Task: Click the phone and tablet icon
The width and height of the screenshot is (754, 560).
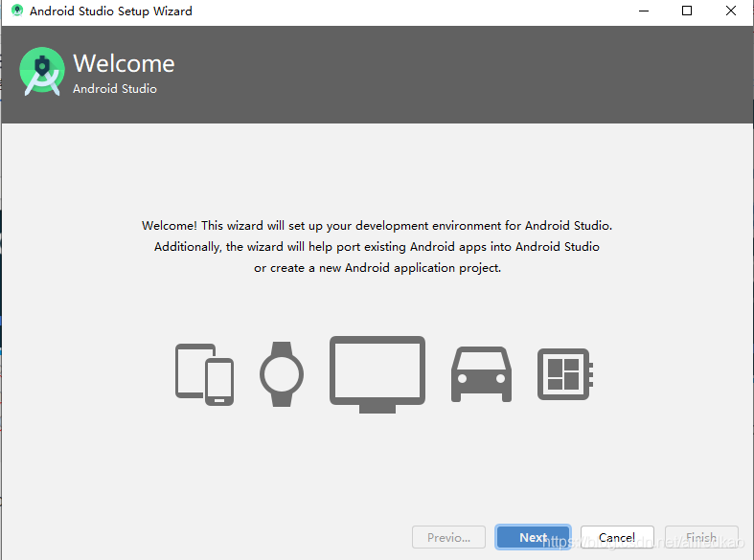Action: click(204, 374)
